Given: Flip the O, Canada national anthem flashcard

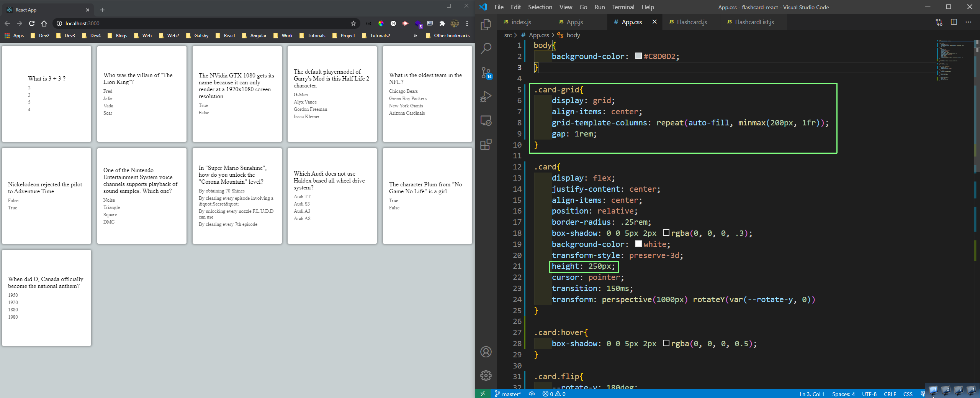Looking at the screenshot, I should [47, 298].
